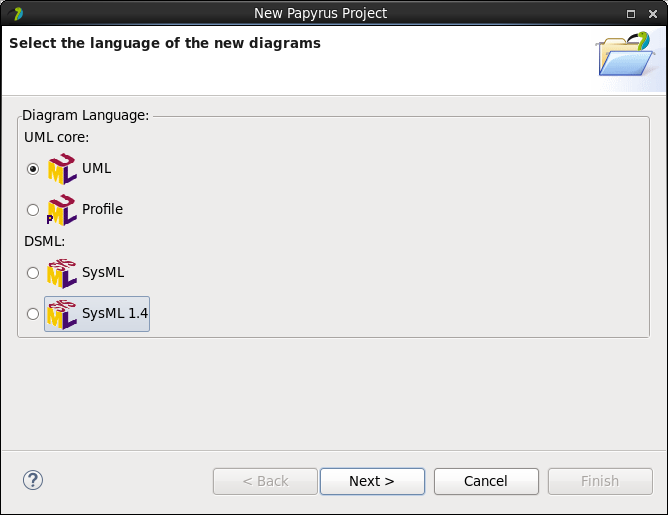Click the Profile text label
The width and height of the screenshot is (668, 515).
[x=102, y=209]
